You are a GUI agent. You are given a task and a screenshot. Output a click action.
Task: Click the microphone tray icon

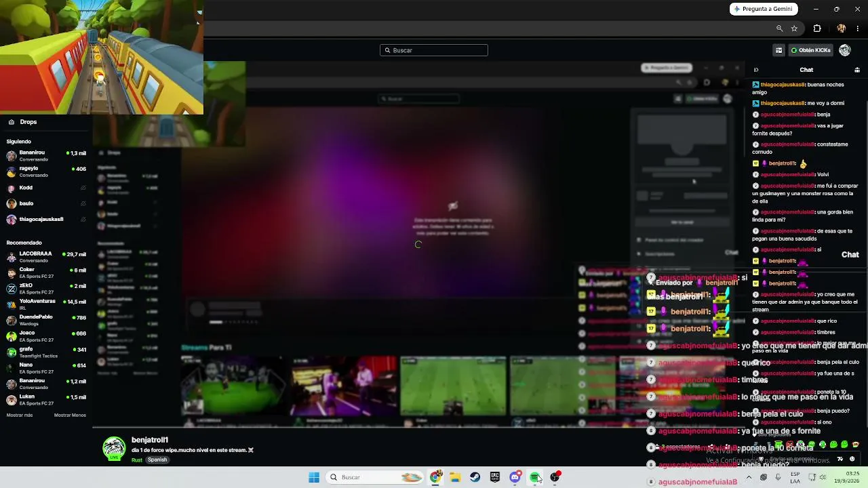pyautogui.click(x=778, y=477)
